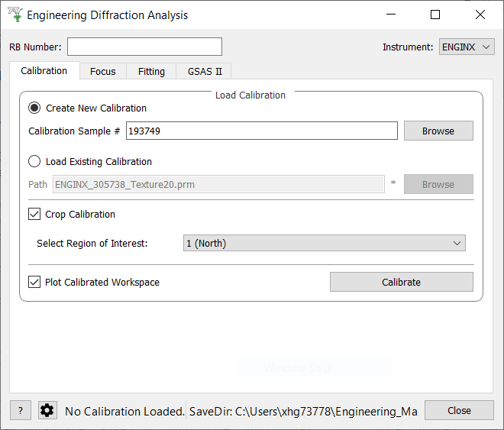Go to the GSAS II tab
The height and width of the screenshot is (430, 504).
pyautogui.click(x=204, y=71)
